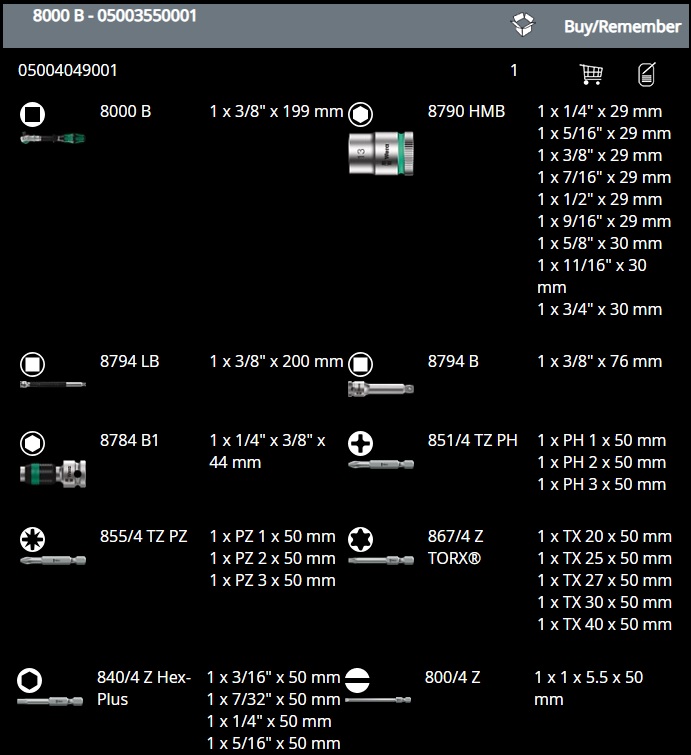This screenshot has height=755, width=691.
Task: Click the 1 x 3/8" x 199 mm size
Action: 276,111
